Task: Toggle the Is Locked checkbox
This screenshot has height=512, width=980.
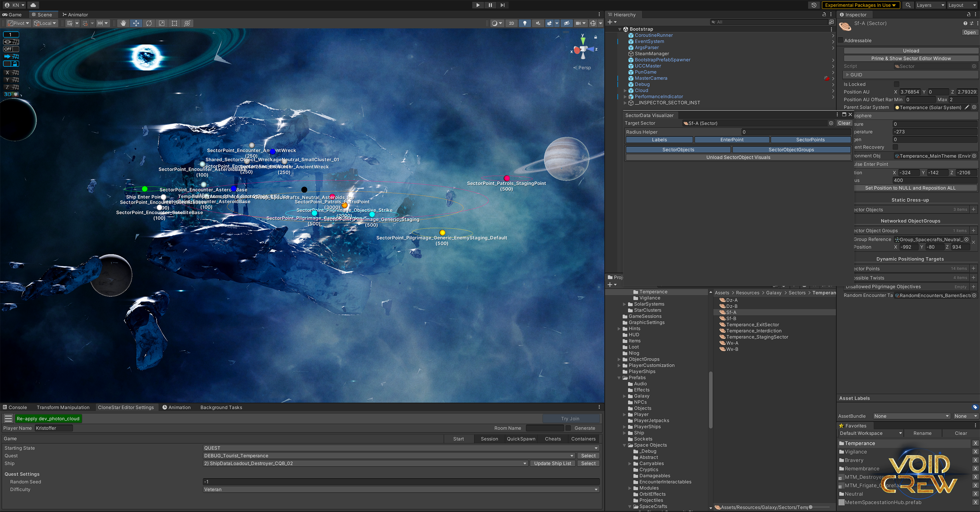Action: (896, 84)
